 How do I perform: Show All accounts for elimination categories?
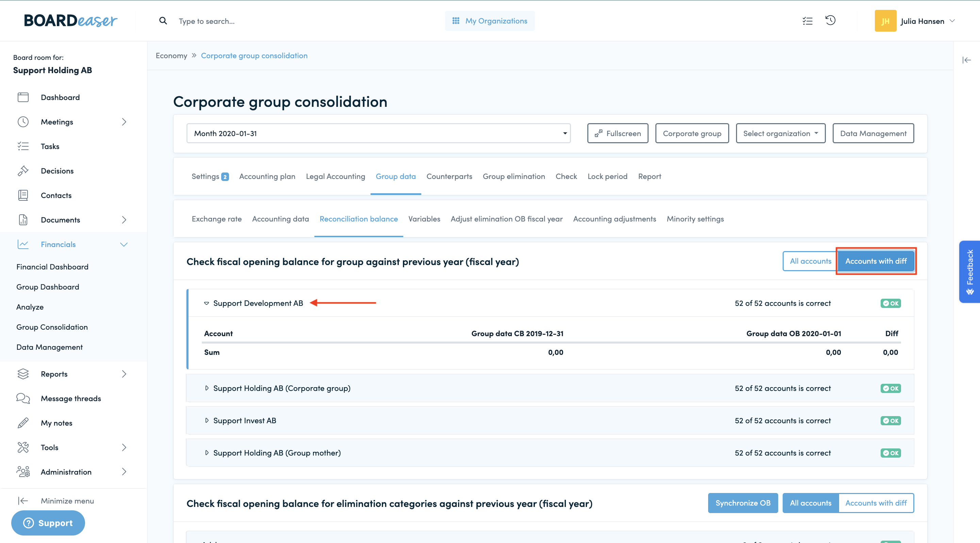tap(810, 503)
